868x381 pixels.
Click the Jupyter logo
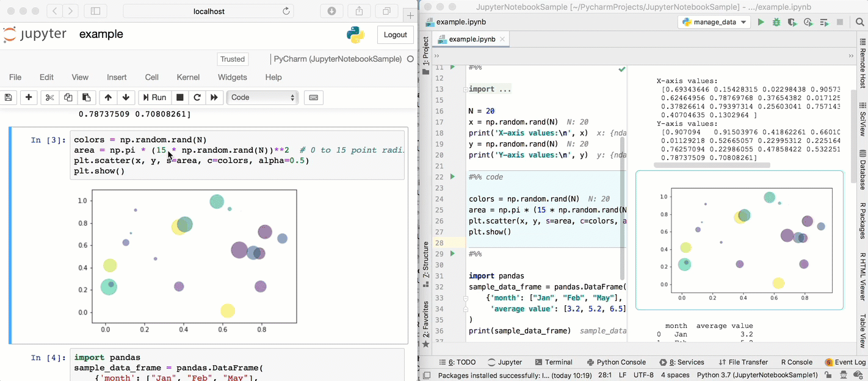pos(35,35)
